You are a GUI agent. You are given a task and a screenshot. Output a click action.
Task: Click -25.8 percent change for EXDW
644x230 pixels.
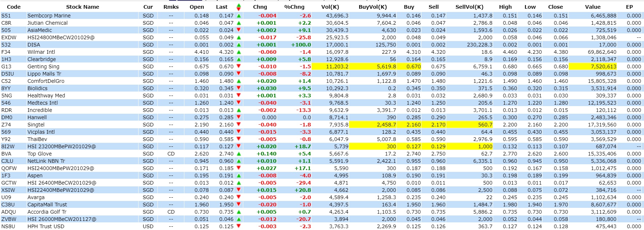pyautogui.click(x=303, y=37)
